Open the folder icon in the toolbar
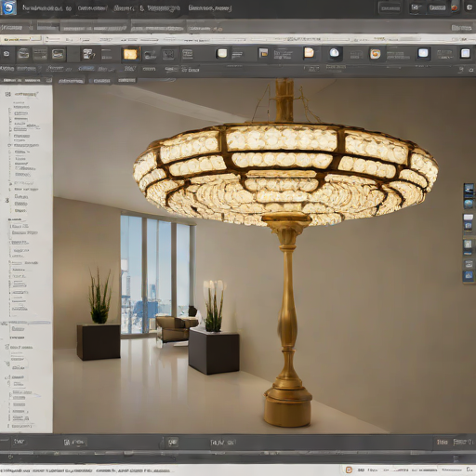The height and width of the screenshot is (476, 476). point(23,54)
